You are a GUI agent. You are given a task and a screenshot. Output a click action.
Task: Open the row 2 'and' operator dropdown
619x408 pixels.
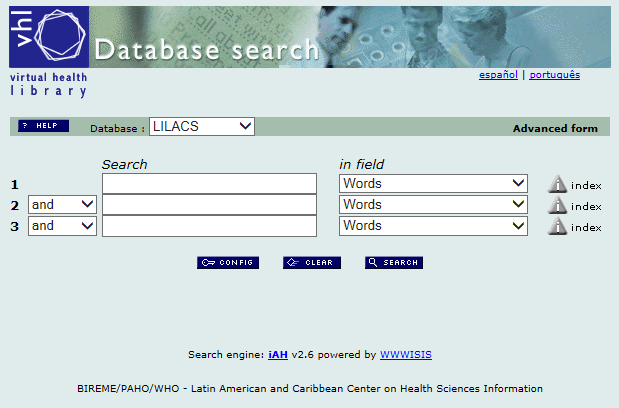click(62, 204)
